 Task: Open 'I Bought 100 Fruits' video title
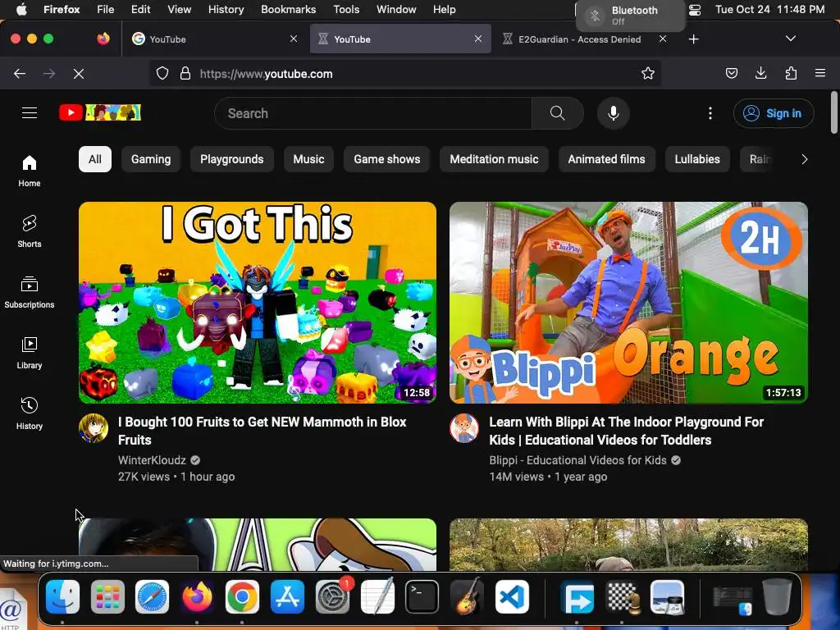[262, 431]
